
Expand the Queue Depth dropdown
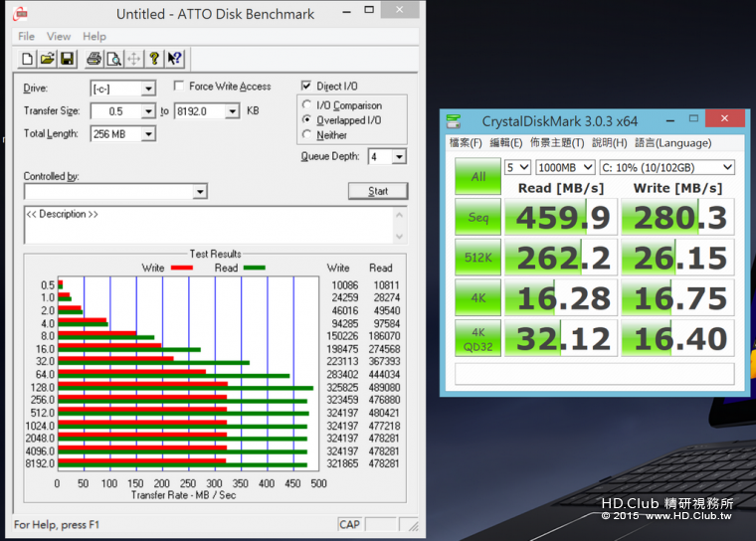tap(399, 157)
